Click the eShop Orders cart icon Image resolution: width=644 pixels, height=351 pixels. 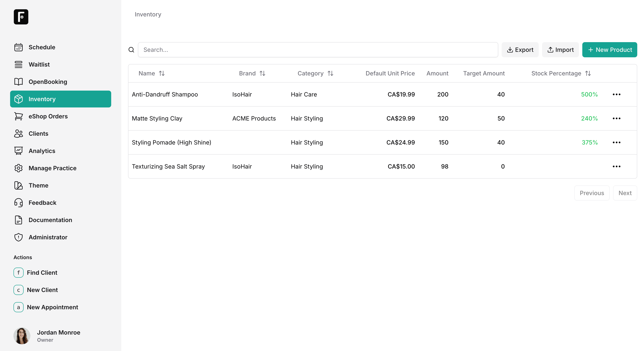[x=19, y=116]
